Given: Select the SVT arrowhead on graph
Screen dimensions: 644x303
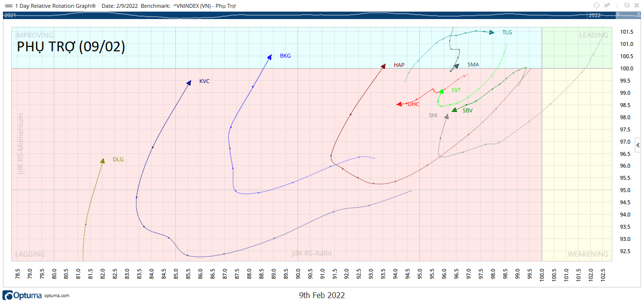Looking at the screenshot, I should (441, 91).
